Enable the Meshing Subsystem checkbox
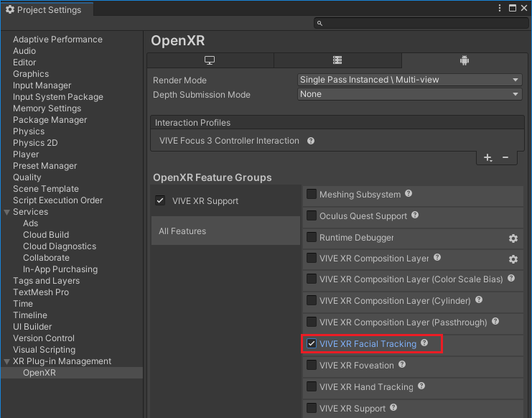 312,194
